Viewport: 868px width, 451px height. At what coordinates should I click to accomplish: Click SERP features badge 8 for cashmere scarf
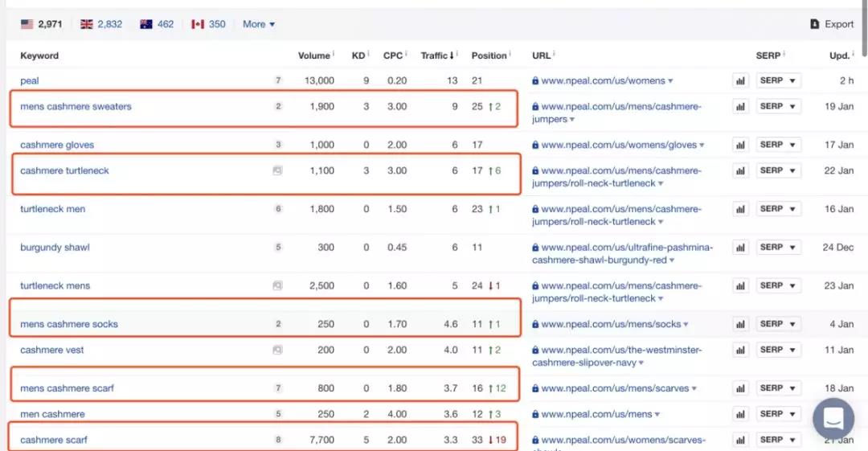(278, 440)
